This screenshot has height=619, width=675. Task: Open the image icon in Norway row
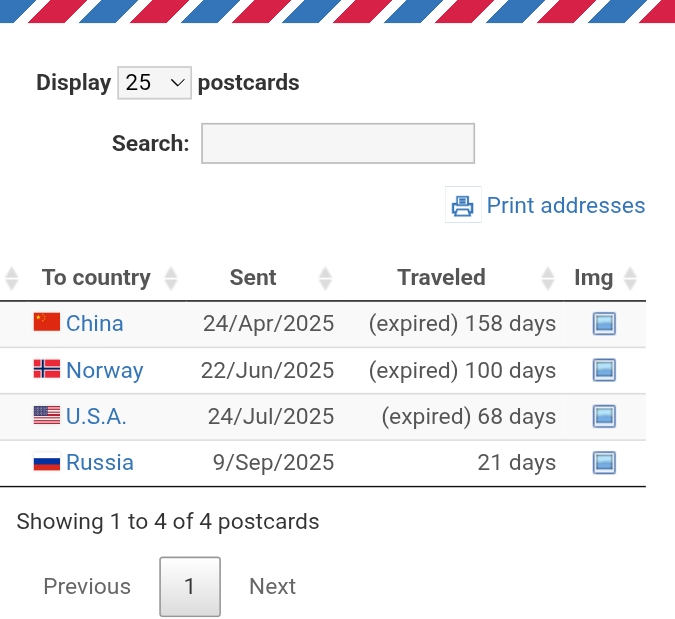pyautogui.click(x=604, y=371)
